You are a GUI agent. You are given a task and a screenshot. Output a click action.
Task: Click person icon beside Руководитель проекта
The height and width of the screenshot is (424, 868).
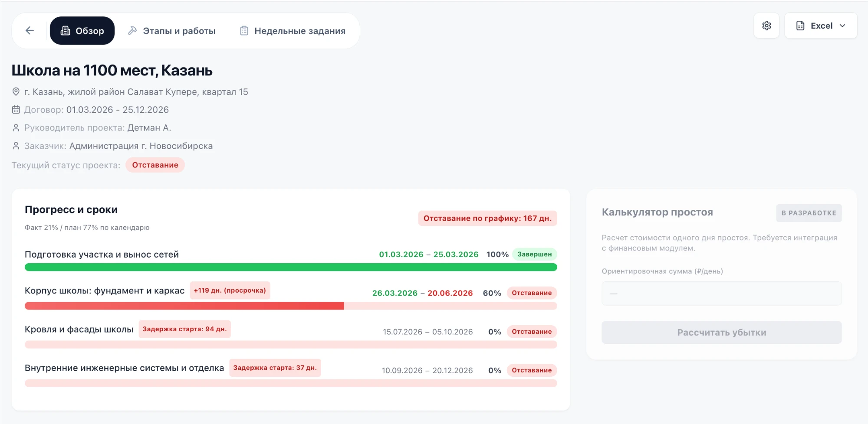(16, 128)
